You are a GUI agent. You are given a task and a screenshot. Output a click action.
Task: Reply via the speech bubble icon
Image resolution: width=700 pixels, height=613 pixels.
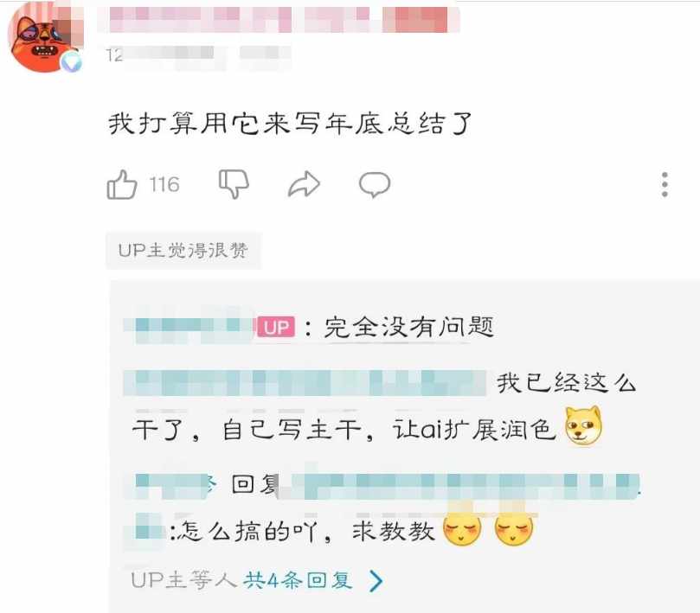[375, 184]
